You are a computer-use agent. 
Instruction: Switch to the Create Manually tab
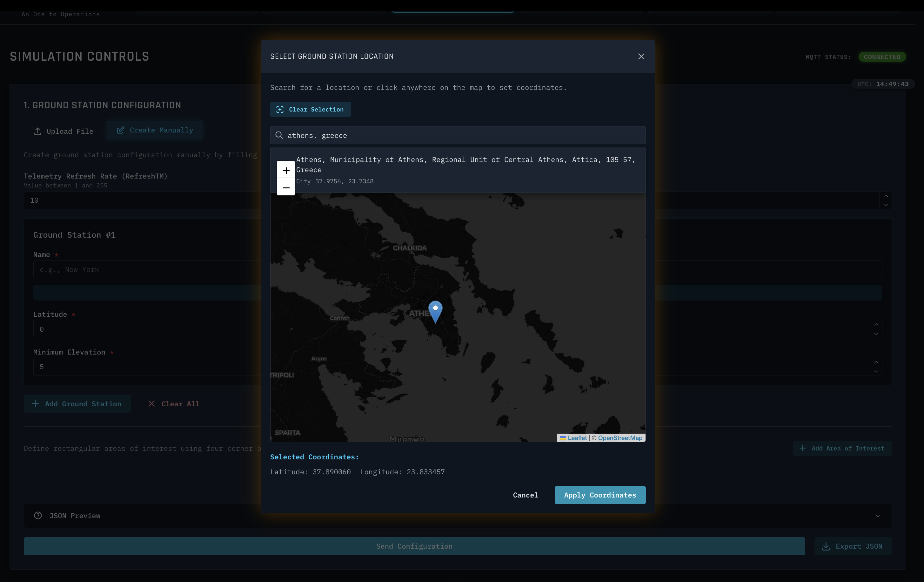click(x=155, y=130)
